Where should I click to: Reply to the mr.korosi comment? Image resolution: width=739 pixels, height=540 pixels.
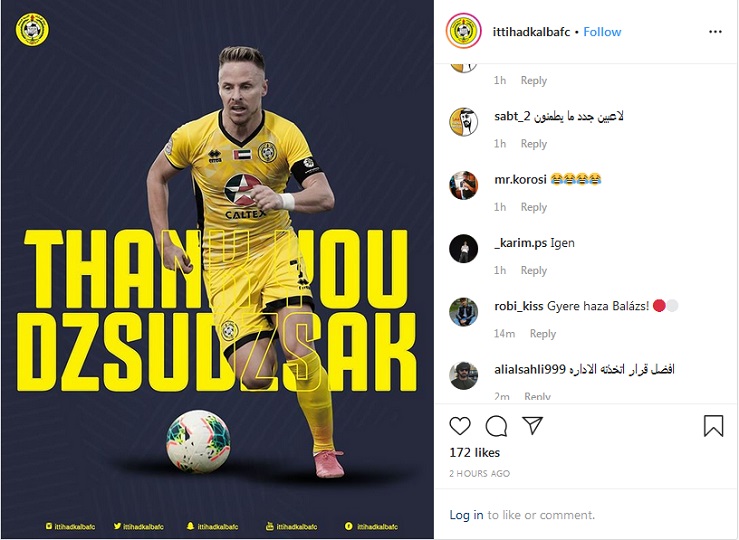pyautogui.click(x=534, y=207)
